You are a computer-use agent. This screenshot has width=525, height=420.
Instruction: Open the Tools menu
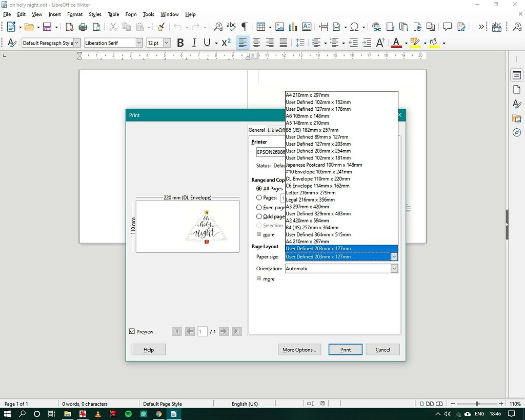pyautogui.click(x=148, y=14)
